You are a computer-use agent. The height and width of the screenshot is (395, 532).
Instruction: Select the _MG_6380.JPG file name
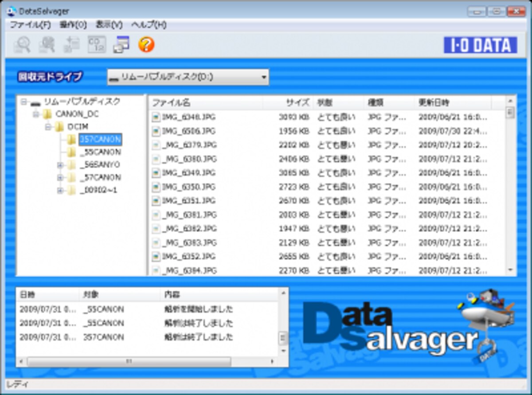point(189,159)
